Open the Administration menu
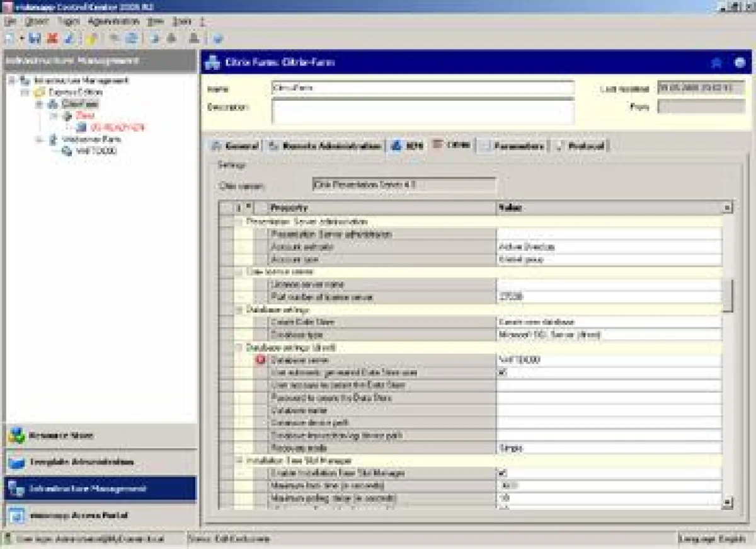Screen dimensions: 756x549 (113, 21)
